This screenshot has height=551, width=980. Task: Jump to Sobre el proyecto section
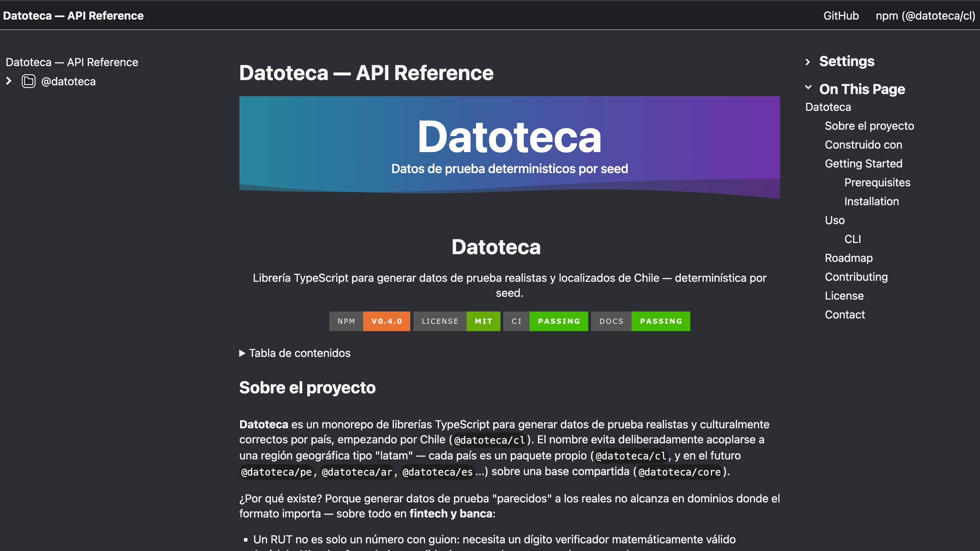(869, 126)
